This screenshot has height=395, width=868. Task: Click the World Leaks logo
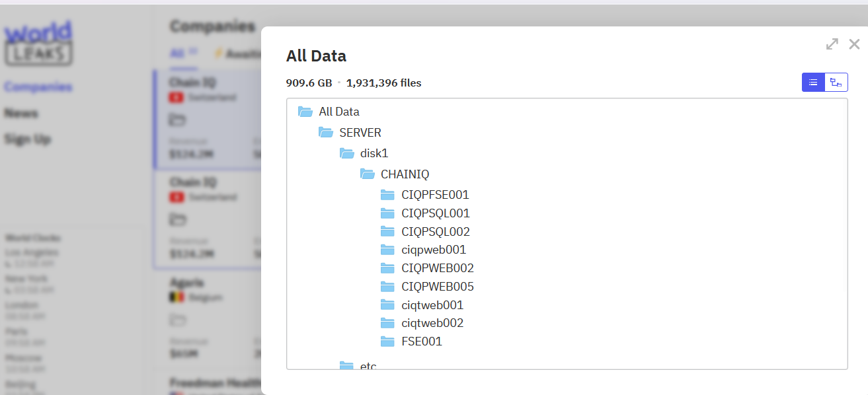[x=38, y=43]
